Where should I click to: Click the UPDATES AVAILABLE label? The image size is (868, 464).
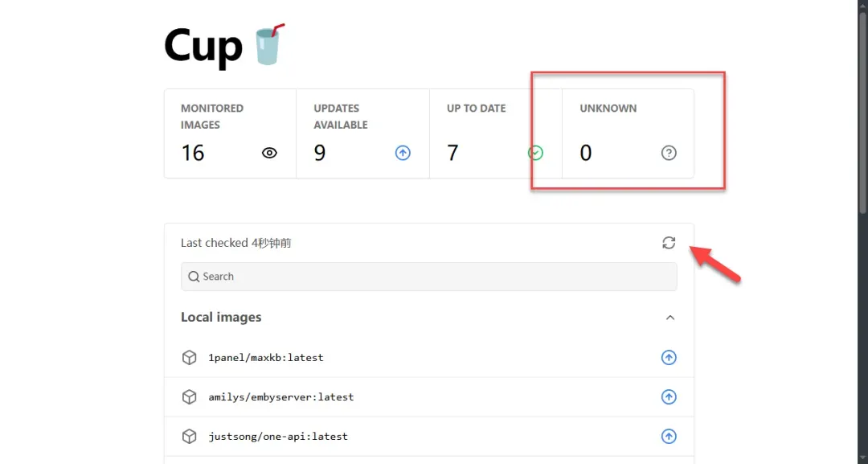[341, 117]
